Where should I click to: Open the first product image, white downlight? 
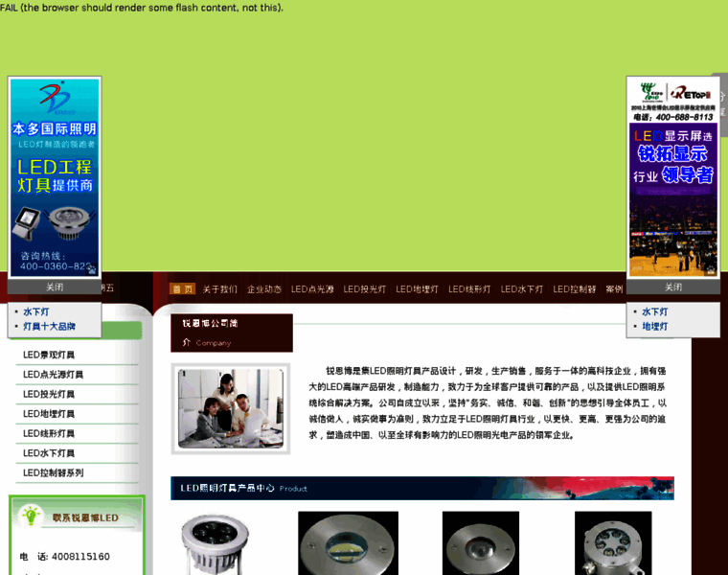click(215, 543)
